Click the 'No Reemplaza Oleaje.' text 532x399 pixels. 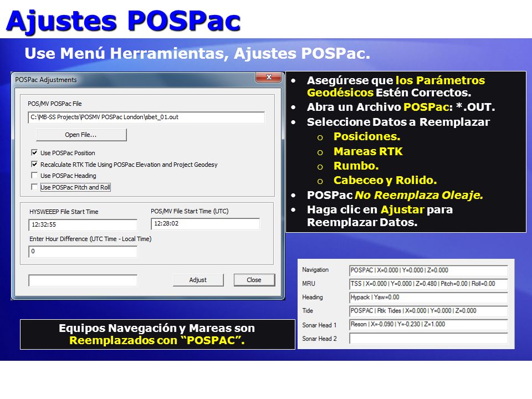[x=419, y=195]
